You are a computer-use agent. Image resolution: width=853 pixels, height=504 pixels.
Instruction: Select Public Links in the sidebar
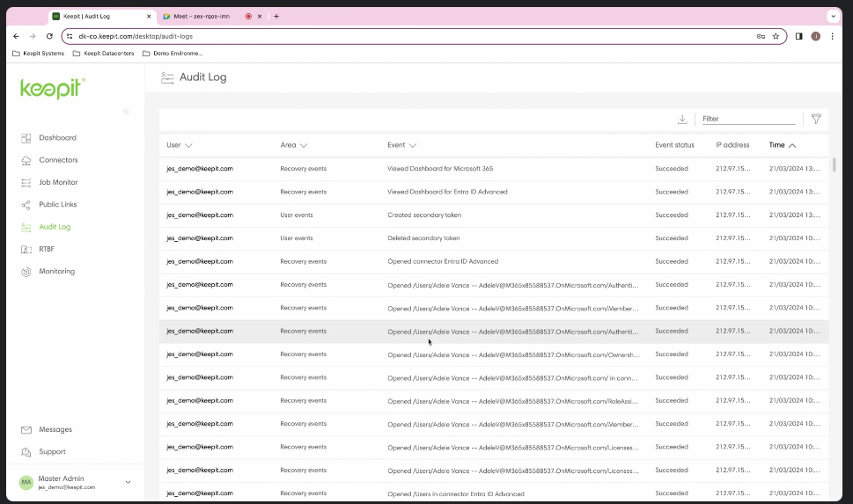click(58, 205)
